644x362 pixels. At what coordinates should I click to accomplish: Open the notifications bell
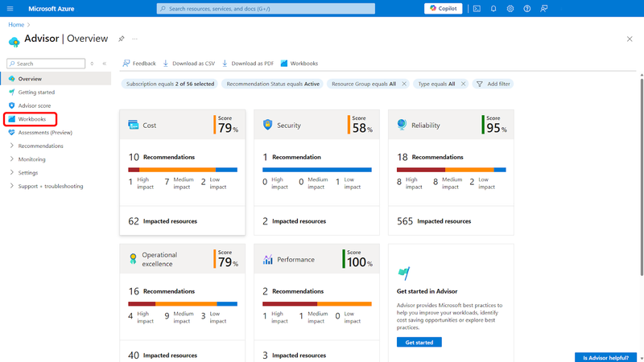493,9
